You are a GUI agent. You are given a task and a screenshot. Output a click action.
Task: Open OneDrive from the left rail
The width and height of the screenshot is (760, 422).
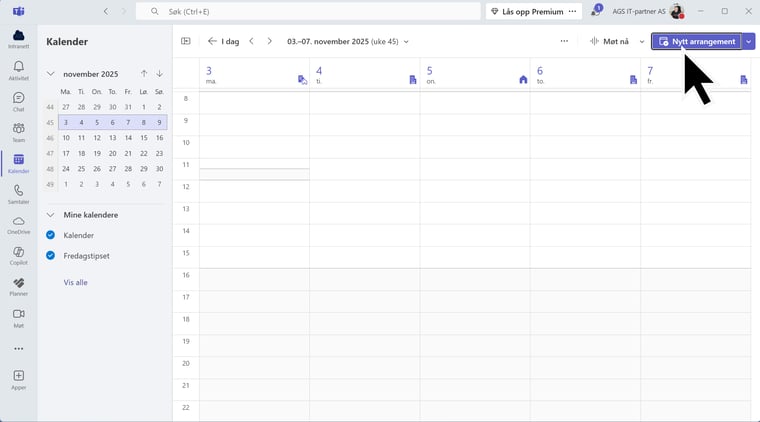click(18, 224)
